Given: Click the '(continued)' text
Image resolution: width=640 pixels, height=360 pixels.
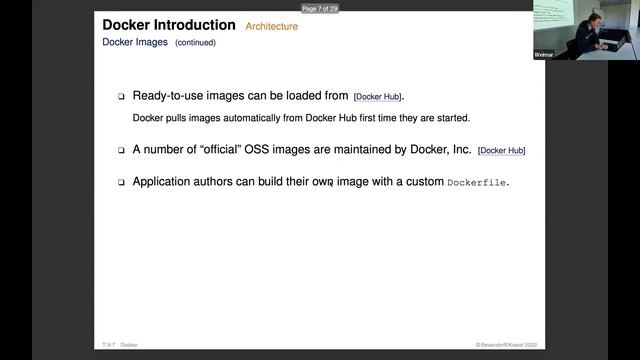Looking at the screenshot, I should [x=196, y=42].
